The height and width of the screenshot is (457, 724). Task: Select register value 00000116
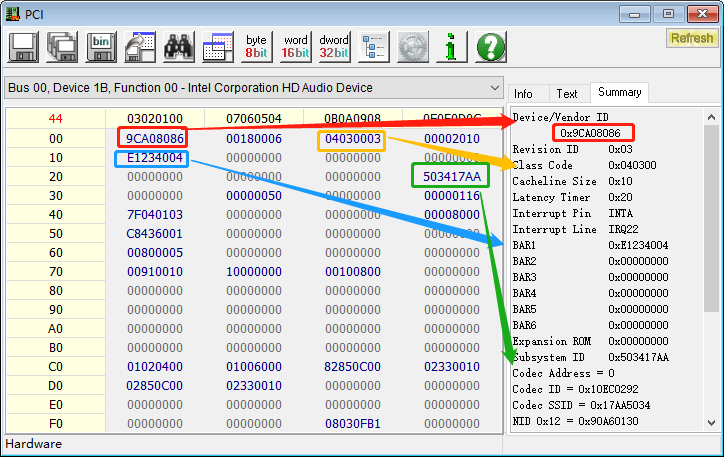pos(452,196)
